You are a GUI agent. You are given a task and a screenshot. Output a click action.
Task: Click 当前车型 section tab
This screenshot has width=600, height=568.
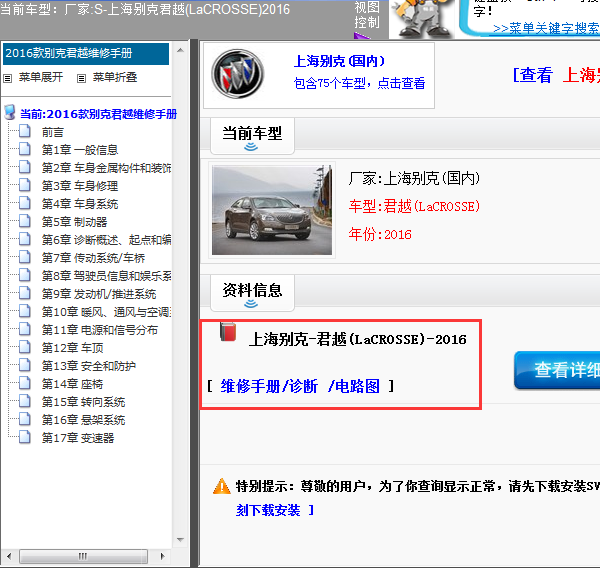click(x=252, y=136)
